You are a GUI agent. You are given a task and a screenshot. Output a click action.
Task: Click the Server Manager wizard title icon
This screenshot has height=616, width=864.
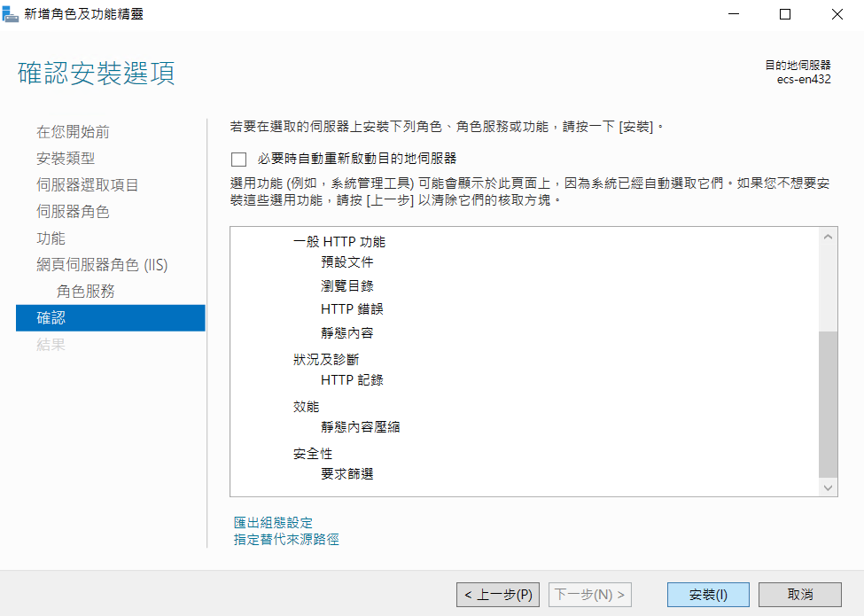click(x=10, y=14)
